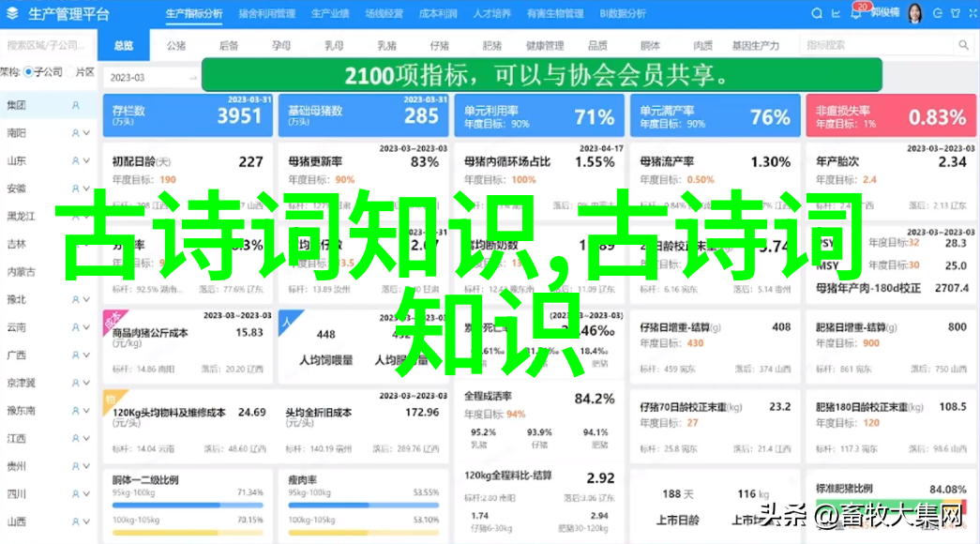Click the person icon beside 山东

76,160
